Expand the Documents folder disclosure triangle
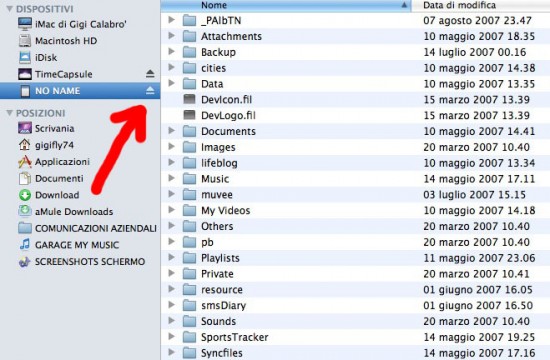This screenshot has height=360, width=550. click(x=172, y=131)
